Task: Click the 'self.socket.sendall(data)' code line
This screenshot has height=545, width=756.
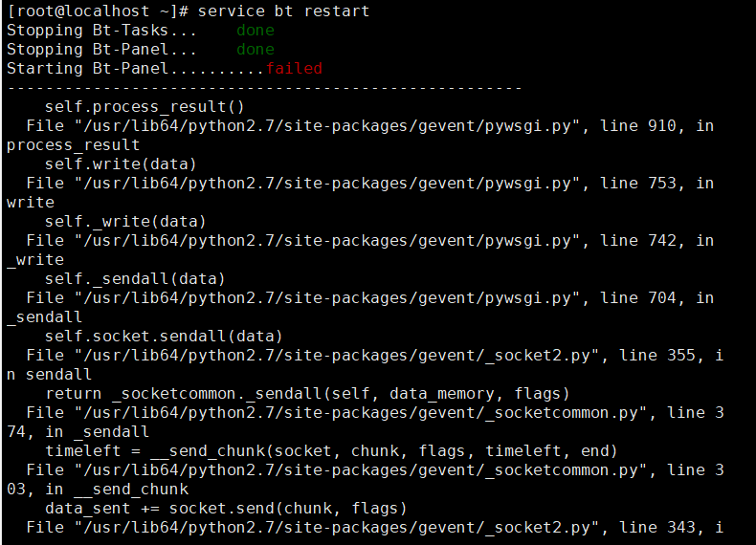Action: (x=164, y=336)
